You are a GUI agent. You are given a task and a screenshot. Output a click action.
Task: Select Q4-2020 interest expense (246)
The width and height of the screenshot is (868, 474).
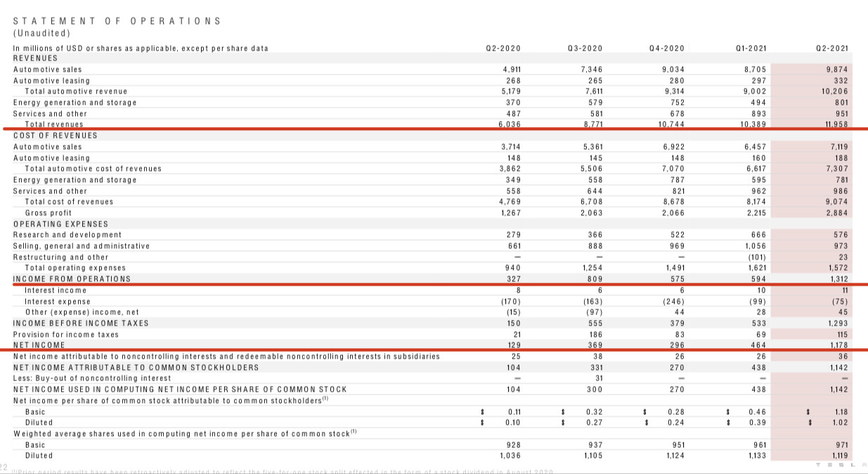[673, 301]
